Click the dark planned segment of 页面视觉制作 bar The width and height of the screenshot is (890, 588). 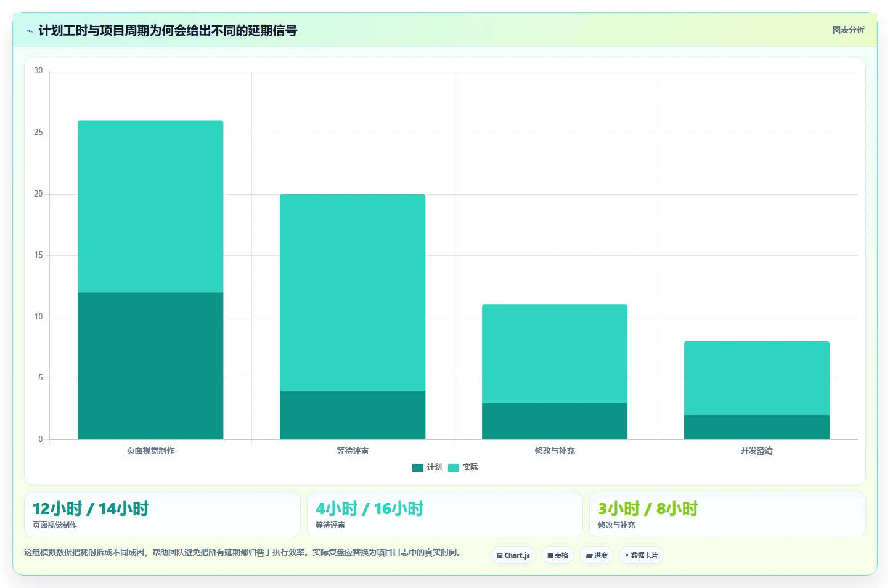[150, 366]
